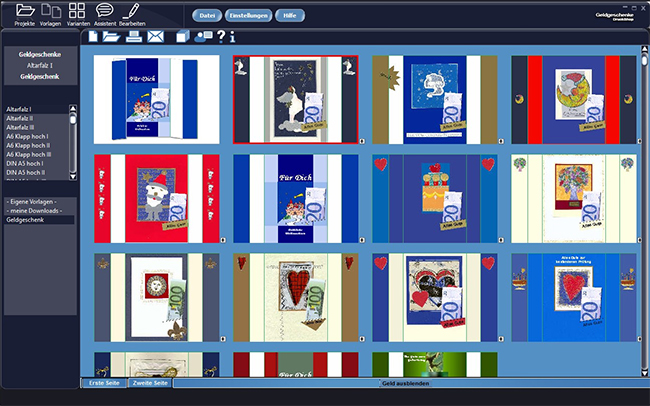Select A6 Klapp hoch II format
The width and height of the screenshot is (650, 406).
(30, 144)
